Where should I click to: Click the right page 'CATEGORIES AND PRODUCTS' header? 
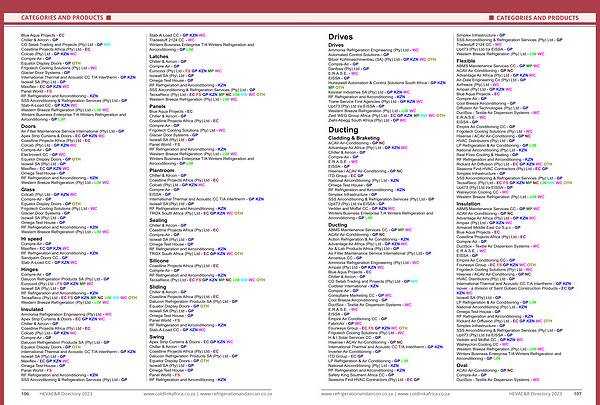(x=537, y=18)
